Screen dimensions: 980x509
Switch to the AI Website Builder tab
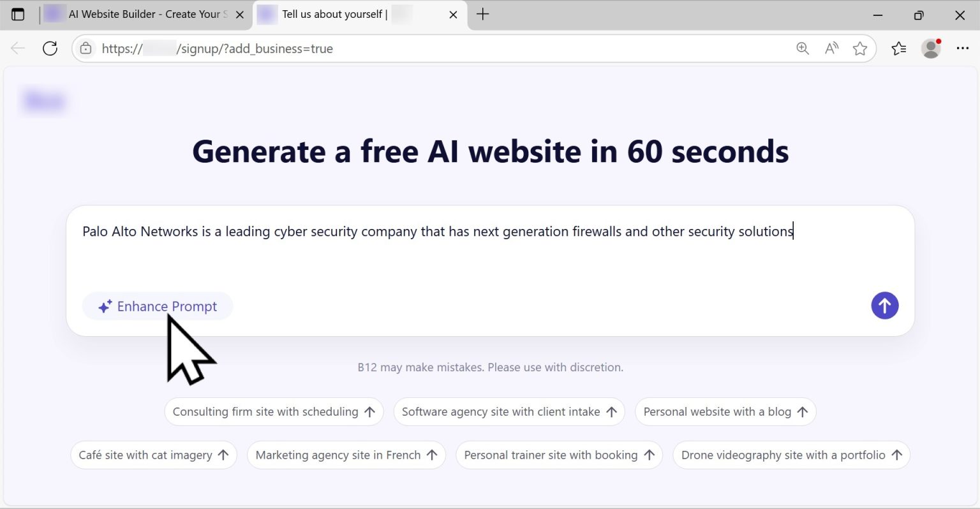pyautogui.click(x=140, y=14)
